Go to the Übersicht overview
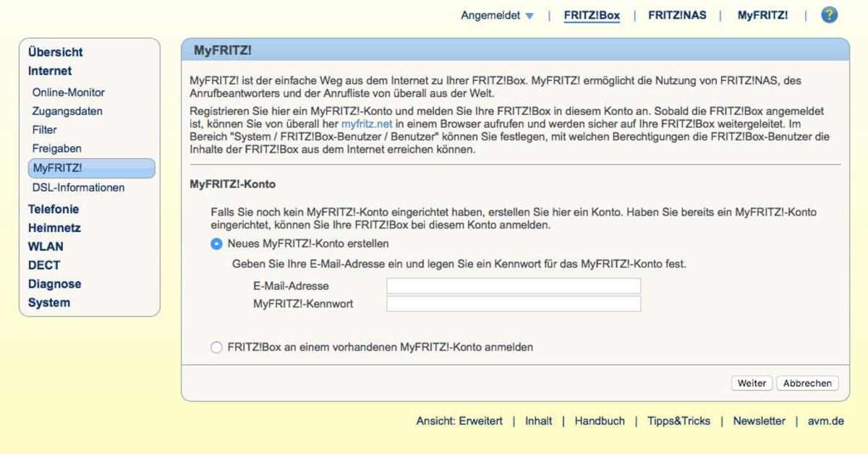 tap(55, 52)
